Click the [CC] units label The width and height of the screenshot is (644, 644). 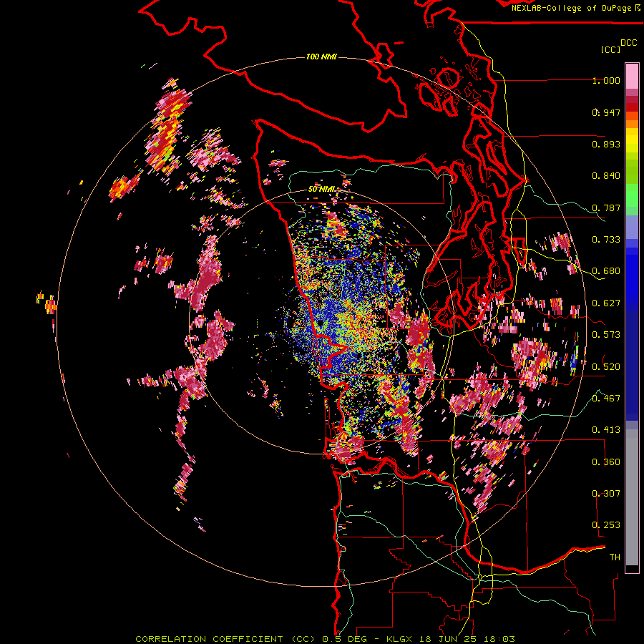(x=610, y=49)
